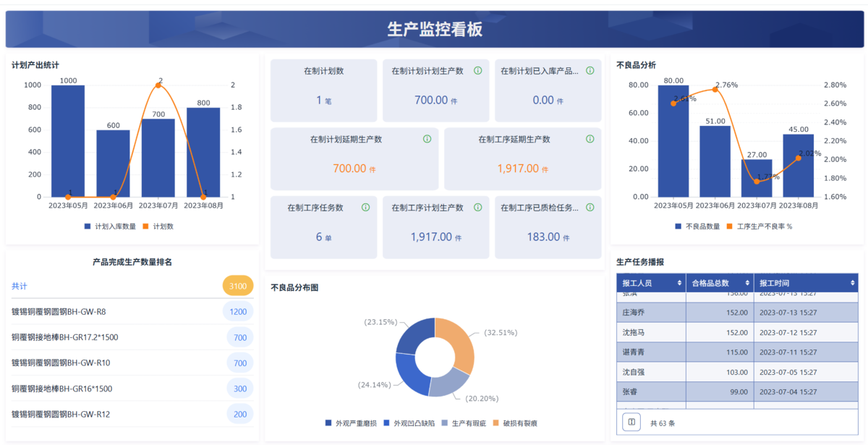Click the info icon beside 在制计划已入库产品
Screen dimensions: 868x445
point(590,71)
